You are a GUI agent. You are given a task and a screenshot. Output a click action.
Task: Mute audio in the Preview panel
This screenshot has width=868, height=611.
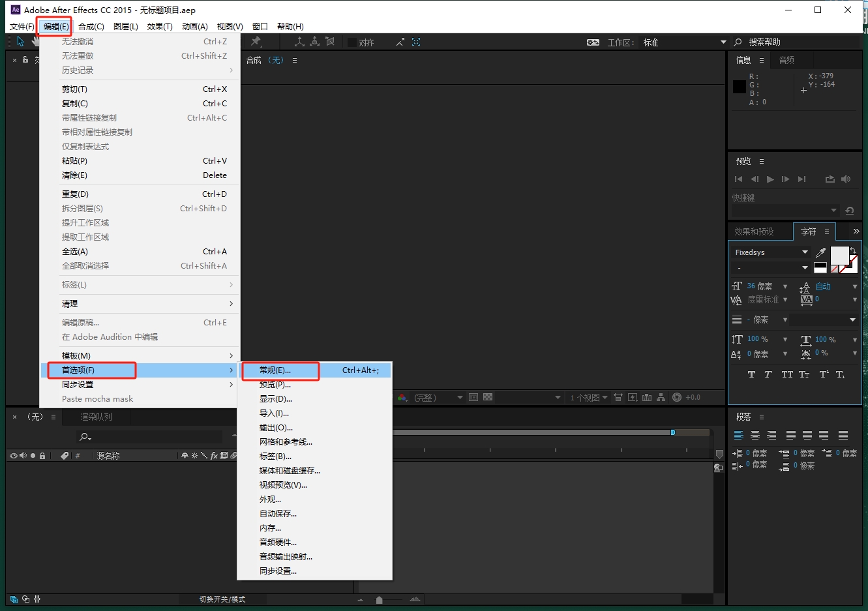(846, 179)
